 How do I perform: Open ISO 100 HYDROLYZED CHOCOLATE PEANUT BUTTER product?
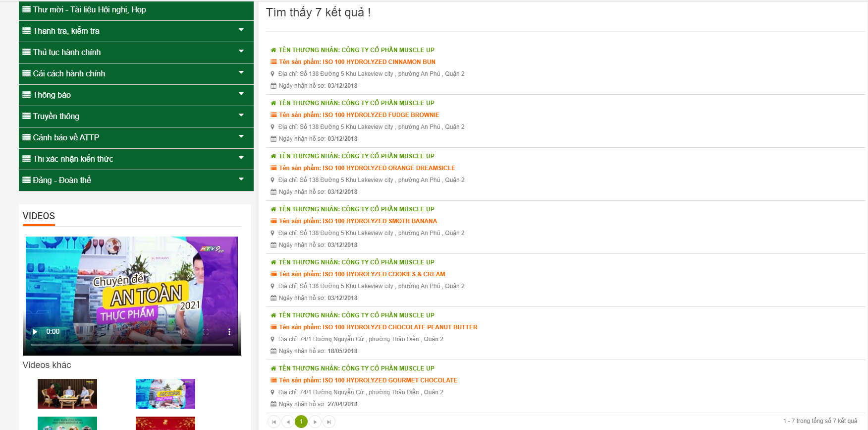coord(378,327)
